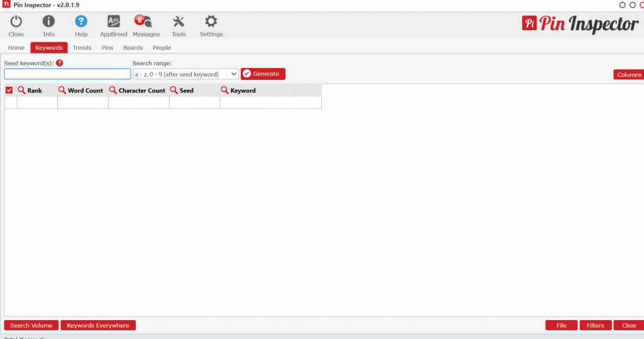Click the Keywords Everywhere button
The width and height of the screenshot is (644, 339).
98,325
